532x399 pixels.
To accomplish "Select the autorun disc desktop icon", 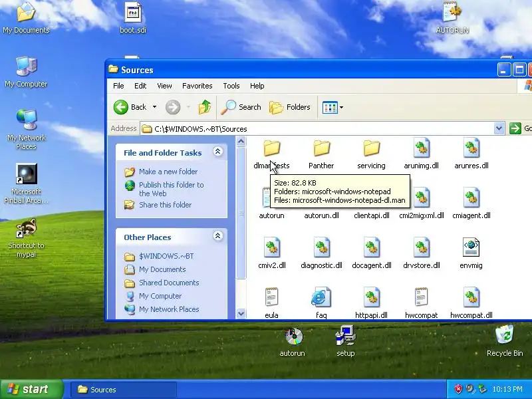I will 293,340.
